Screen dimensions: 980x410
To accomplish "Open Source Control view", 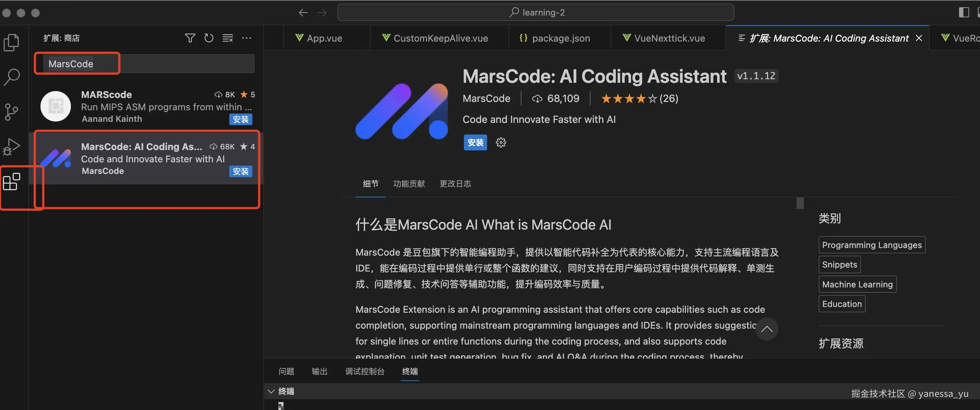I will coord(12,112).
